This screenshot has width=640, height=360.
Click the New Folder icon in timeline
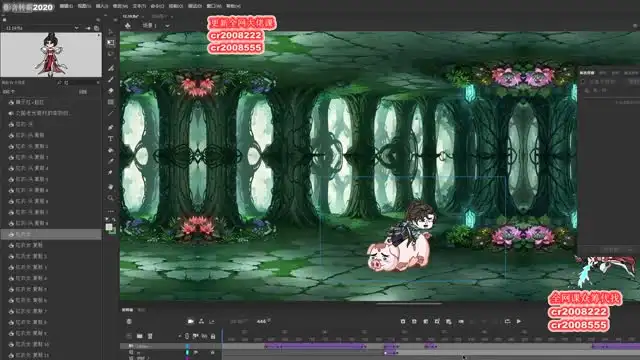coord(140,336)
